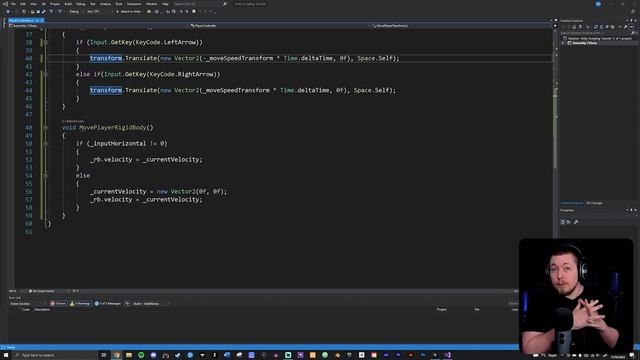The height and width of the screenshot is (360, 640).
Task: Click the Show All Files icon in Solution Explorer
Action: pos(612,27)
